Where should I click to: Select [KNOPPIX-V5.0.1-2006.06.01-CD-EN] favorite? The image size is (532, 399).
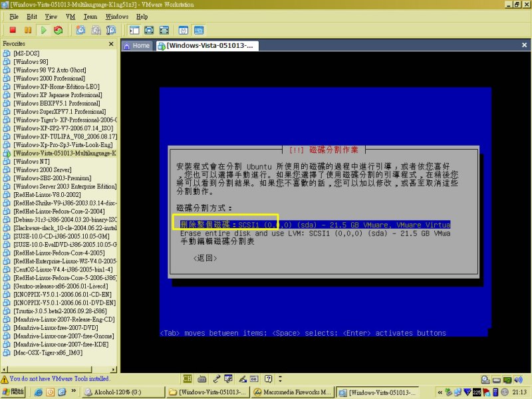[63, 295]
